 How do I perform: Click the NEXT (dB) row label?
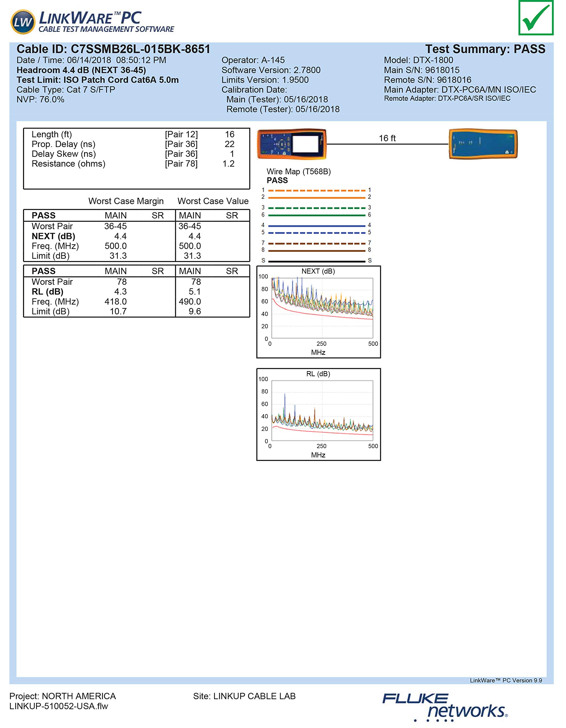pyautogui.click(x=53, y=236)
